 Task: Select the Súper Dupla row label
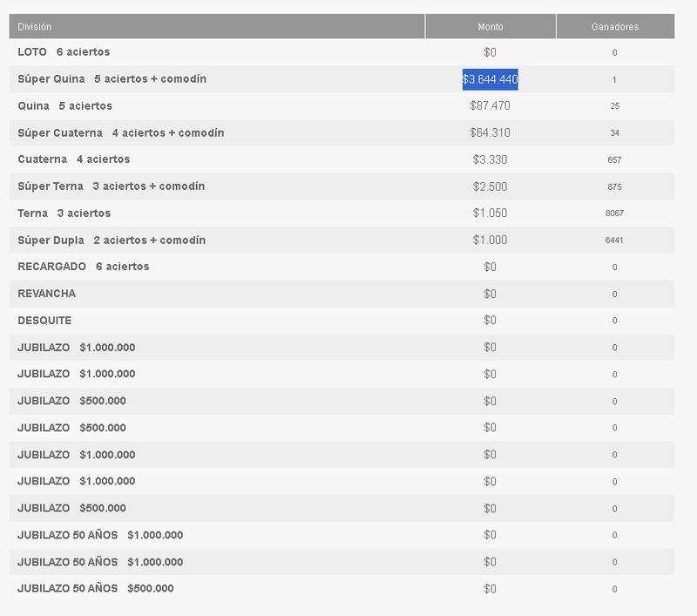(x=112, y=240)
